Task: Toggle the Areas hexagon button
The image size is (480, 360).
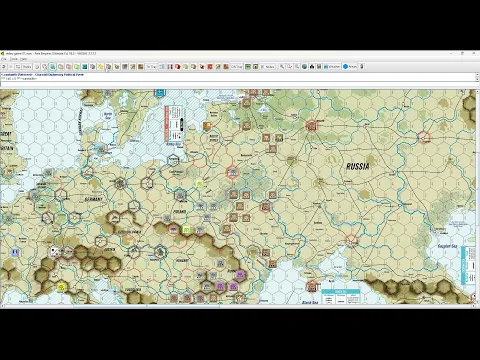Action: (x=350, y=67)
